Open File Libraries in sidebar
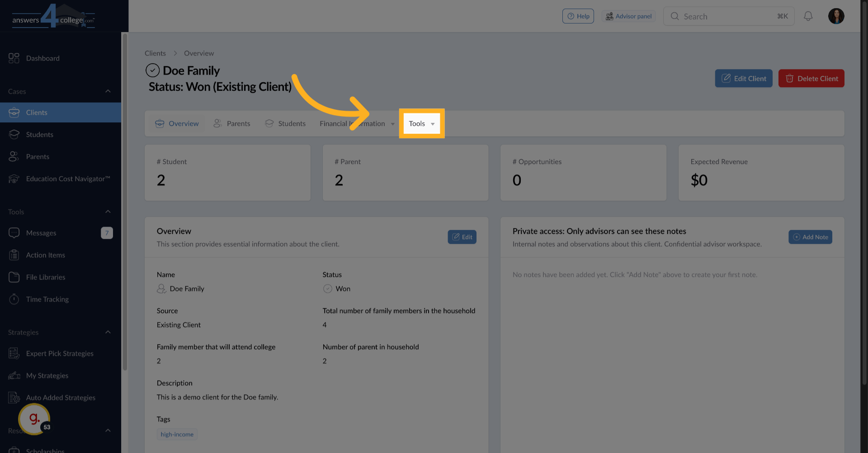 click(45, 277)
